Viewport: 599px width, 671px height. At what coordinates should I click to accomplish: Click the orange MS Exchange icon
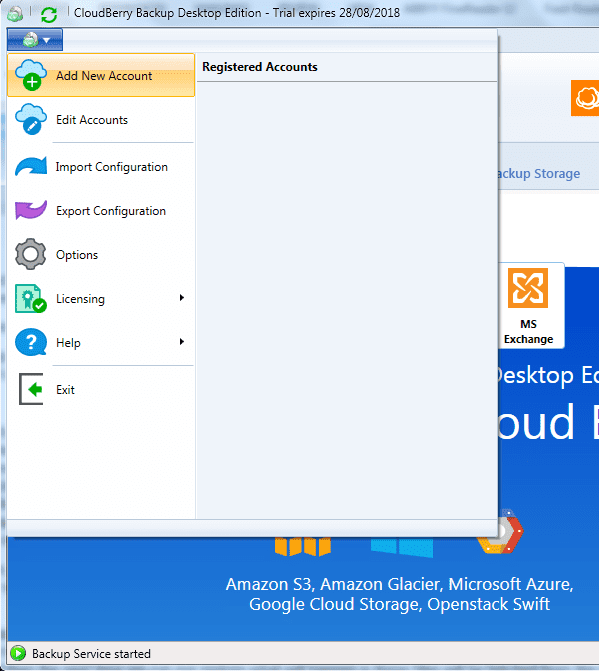(x=528, y=288)
